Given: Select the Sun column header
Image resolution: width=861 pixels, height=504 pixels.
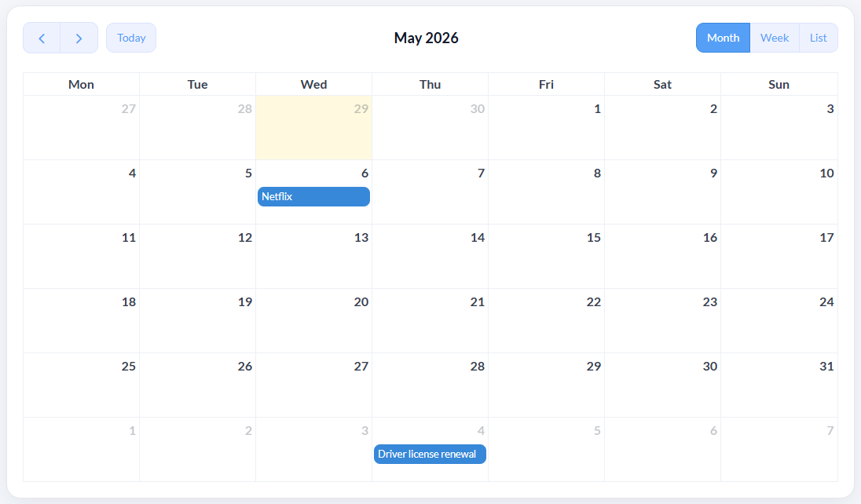Looking at the screenshot, I should pos(779,85).
